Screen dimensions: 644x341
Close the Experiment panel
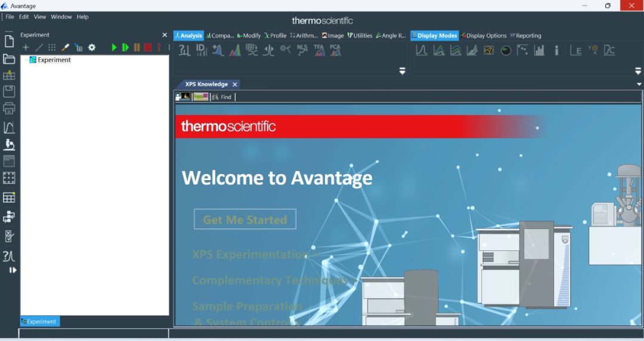(x=165, y=35)
